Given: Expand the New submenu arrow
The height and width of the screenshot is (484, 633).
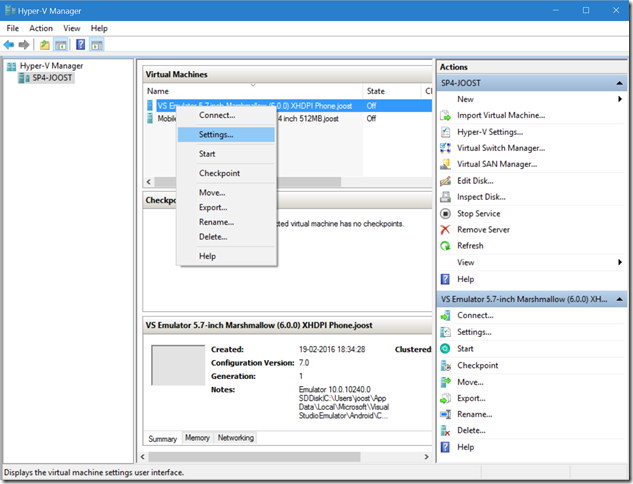Looking at the screenshot, I should pyautogui.click(x=620, y=99).
